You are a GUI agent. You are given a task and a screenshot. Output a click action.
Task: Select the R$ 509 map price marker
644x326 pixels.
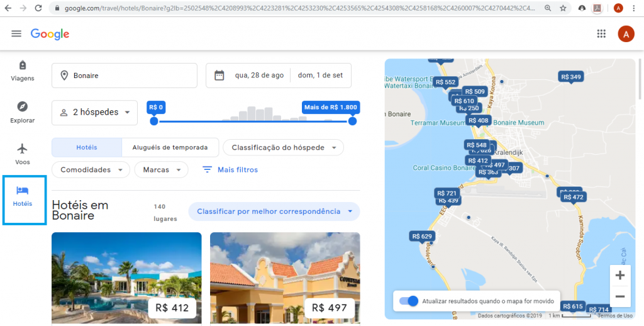click(475, 92)
